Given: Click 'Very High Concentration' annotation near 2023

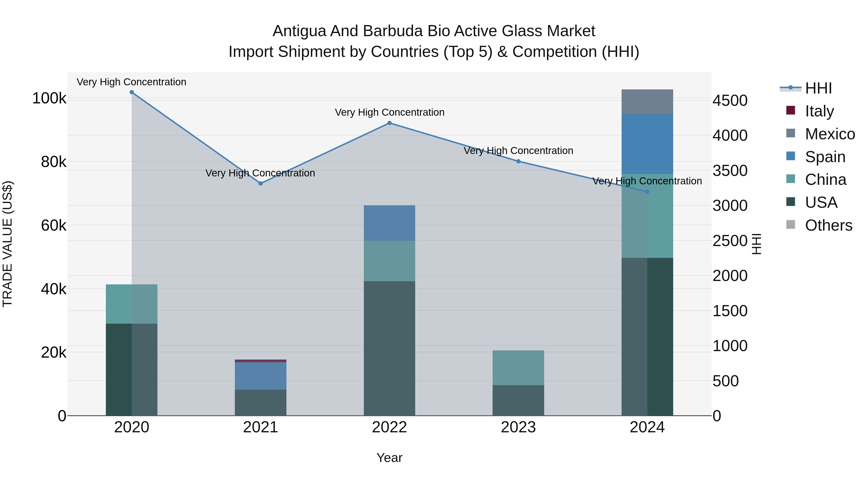Looking at the screenshot, I should [x=518, y=151].
